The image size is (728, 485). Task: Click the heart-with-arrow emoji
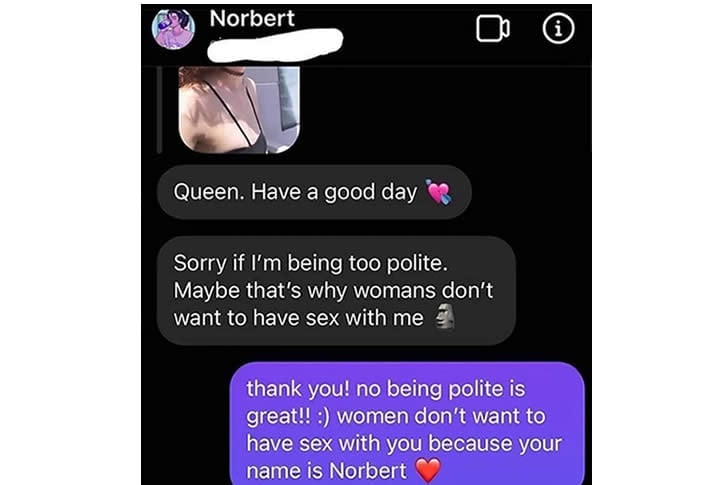tap(439, 192)
